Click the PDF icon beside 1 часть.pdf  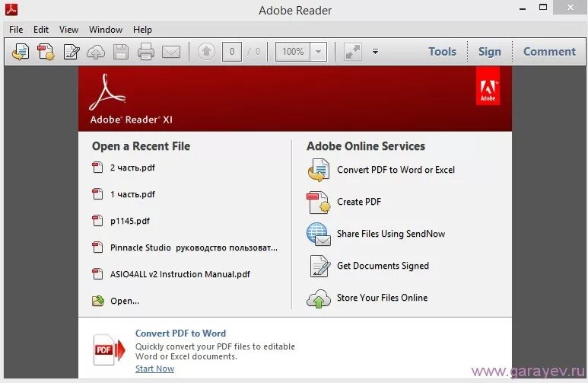point(97,193)
